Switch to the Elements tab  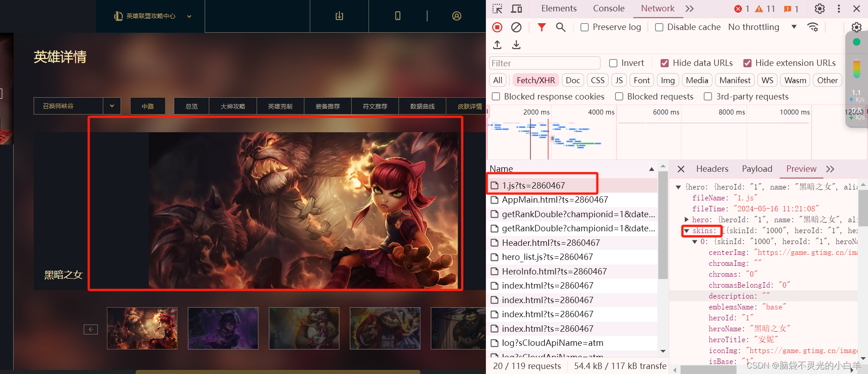(x=559, y=9)
